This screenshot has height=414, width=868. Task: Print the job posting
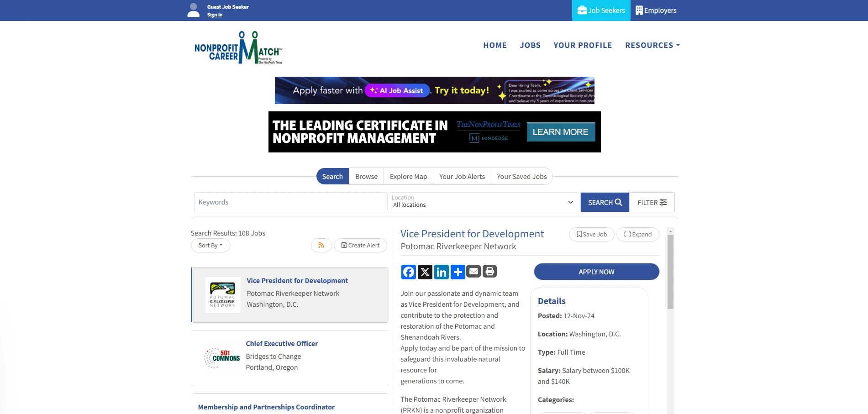[x=490, y=271]
